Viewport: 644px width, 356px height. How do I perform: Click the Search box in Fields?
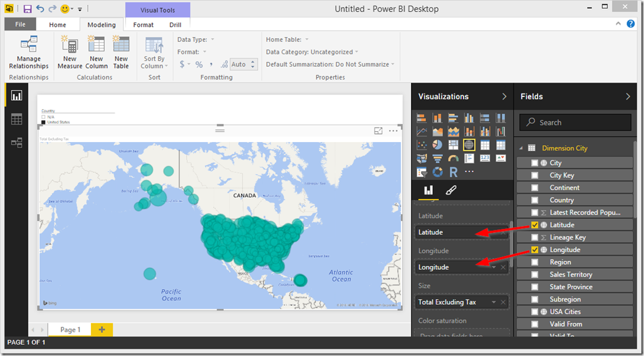(x=575, y=122)
